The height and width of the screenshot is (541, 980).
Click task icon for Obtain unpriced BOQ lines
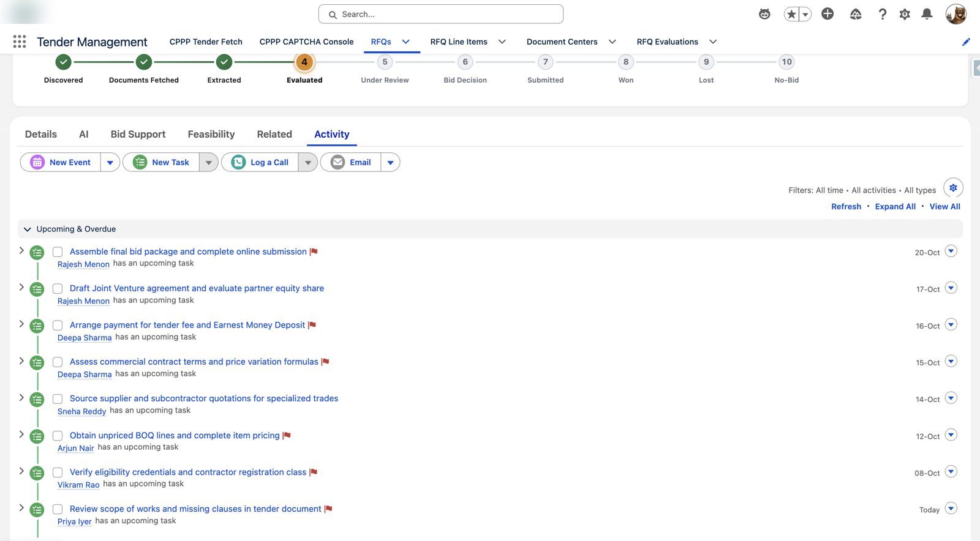[37, 436]
